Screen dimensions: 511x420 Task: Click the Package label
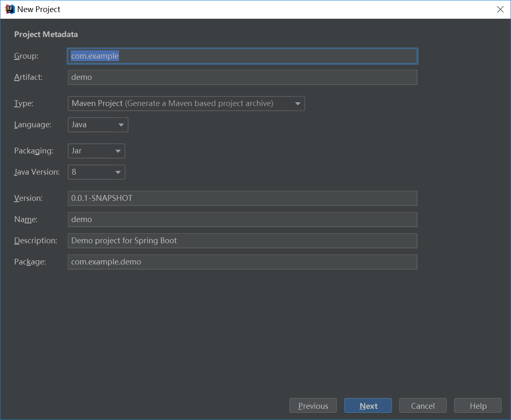pyautogui.click(x=30, y=262)
